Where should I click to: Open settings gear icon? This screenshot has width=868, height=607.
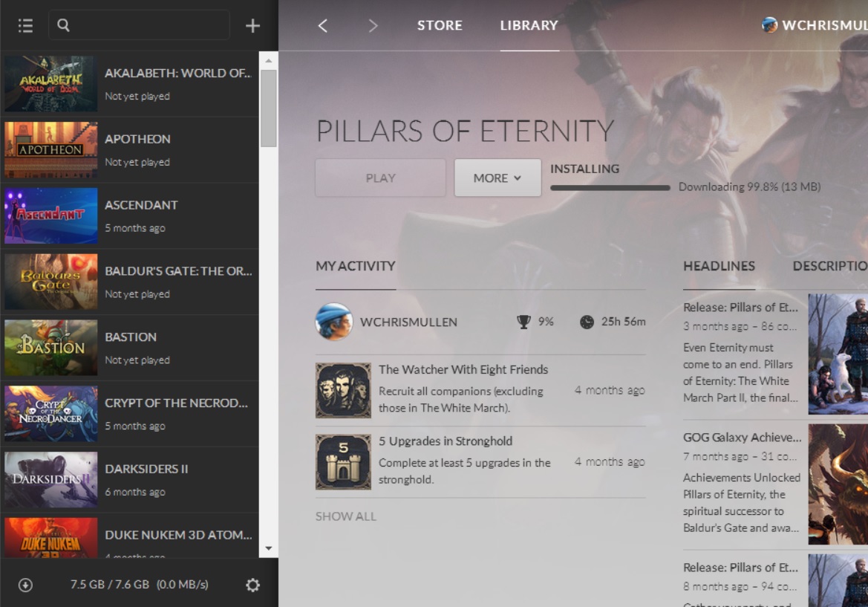click(252, 585)
